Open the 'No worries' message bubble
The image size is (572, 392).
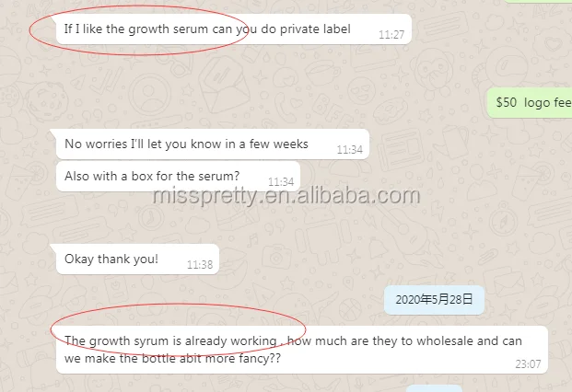pos(213,144)
